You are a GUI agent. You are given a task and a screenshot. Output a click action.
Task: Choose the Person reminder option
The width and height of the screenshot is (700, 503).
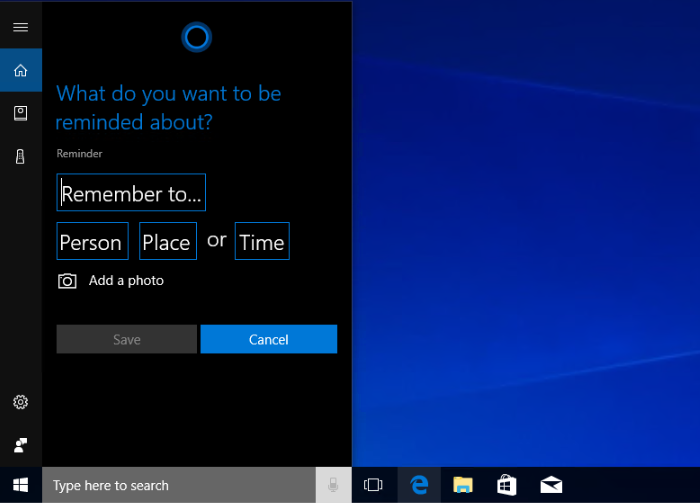[x=92, y=241]
